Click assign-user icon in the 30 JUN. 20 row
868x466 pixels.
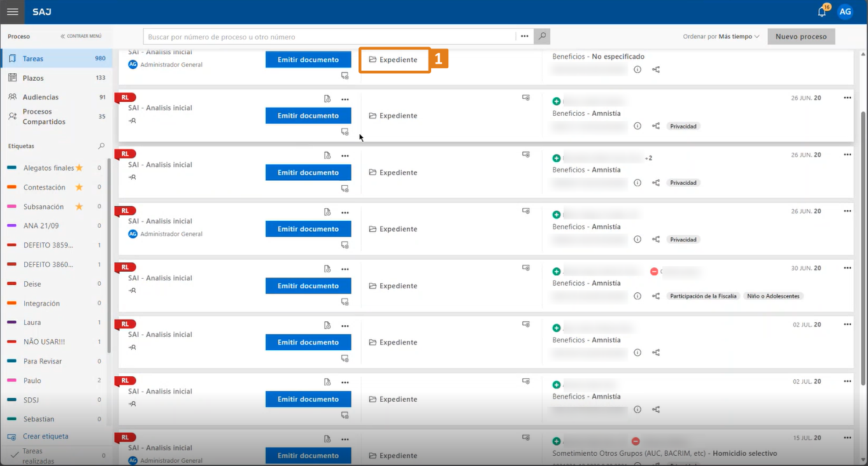pos(132,290)
